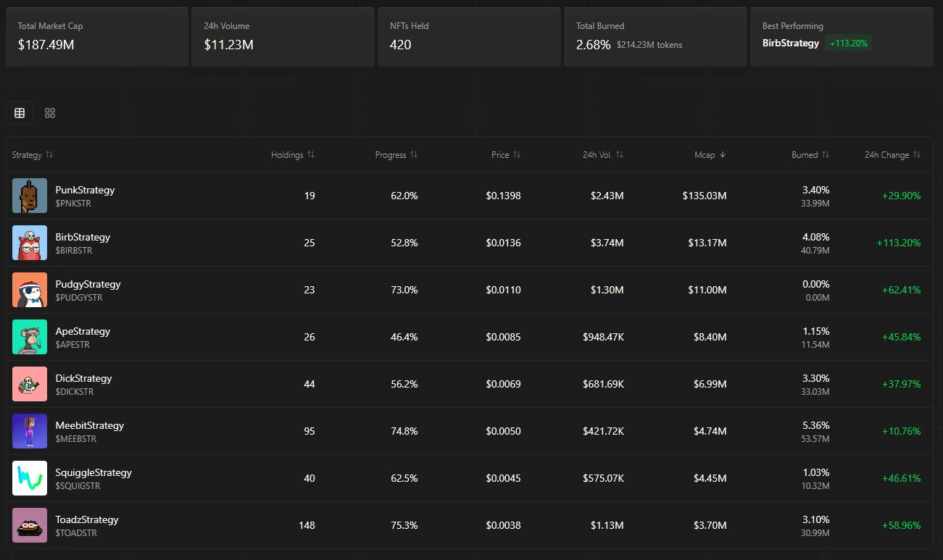Switch to grid view layout
The height and width of the screenshot is (560, 943).
50,113
